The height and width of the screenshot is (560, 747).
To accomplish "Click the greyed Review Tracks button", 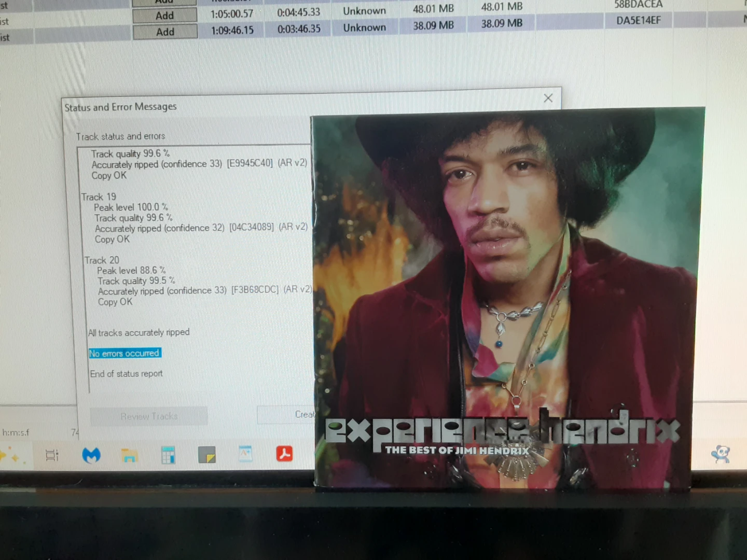I will [149, 416].
